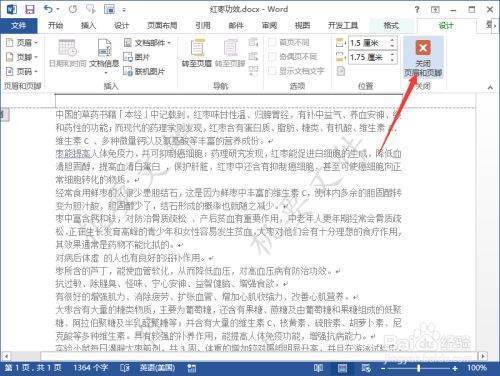This screenshot has height=376, width=500.
Task: Click the horizontal scrollbar right arrow
Action: click(482, 356)
